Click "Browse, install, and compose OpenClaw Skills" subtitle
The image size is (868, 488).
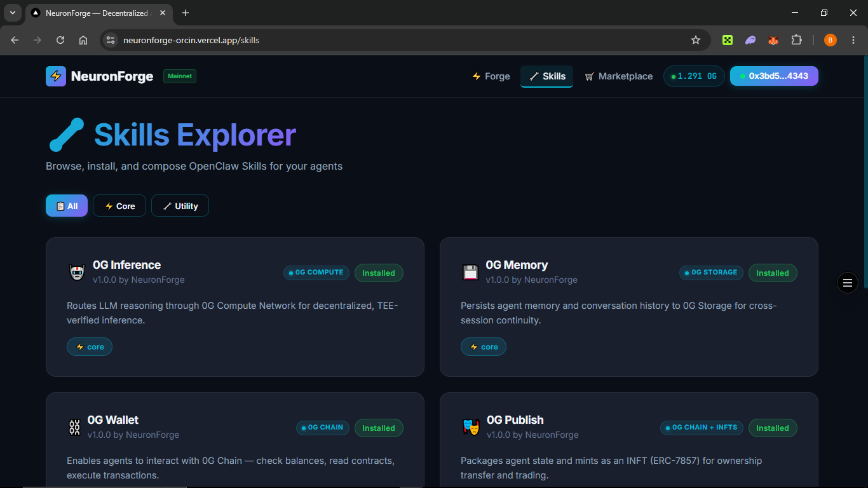pyautogui.click(x=194, y=166)
